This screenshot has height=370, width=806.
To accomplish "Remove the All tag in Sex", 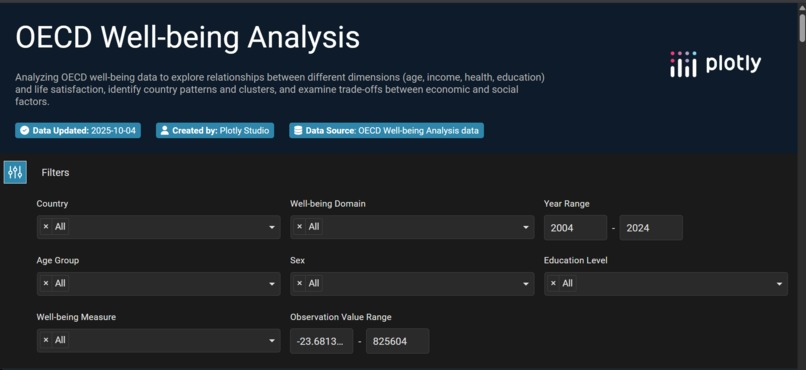I will click(x=300, y=283).
